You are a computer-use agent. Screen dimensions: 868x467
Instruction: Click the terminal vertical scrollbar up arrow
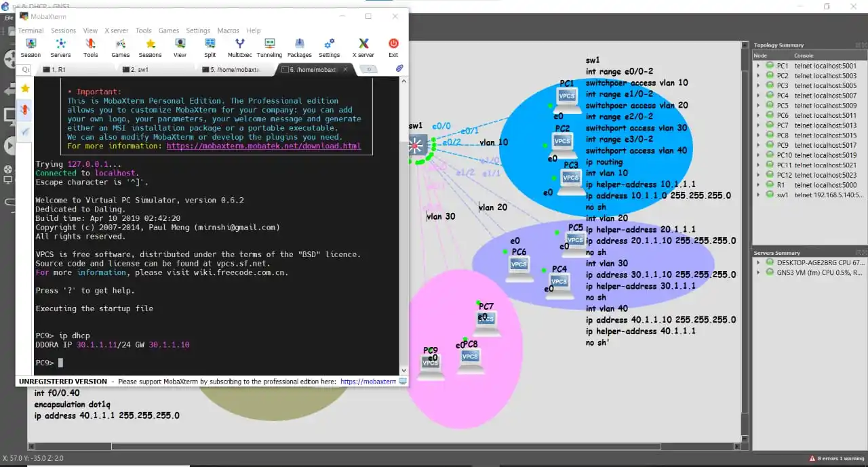403,81
